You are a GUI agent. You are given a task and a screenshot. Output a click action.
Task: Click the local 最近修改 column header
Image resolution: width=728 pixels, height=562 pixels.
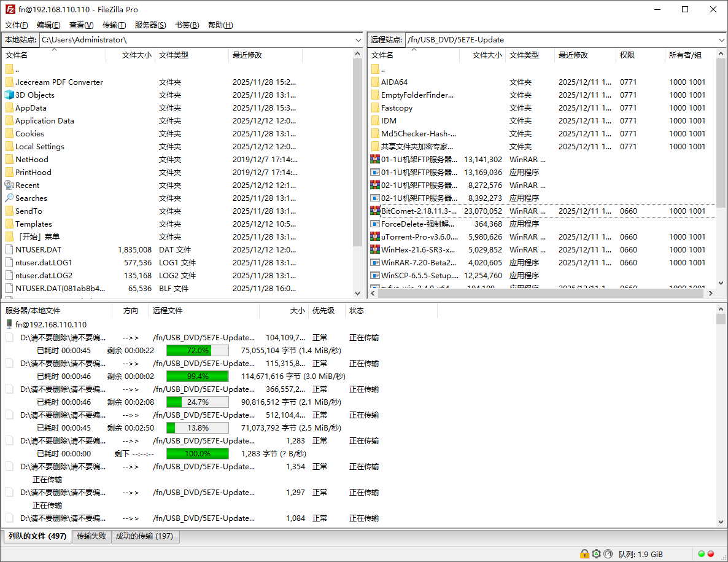point(266,55)
